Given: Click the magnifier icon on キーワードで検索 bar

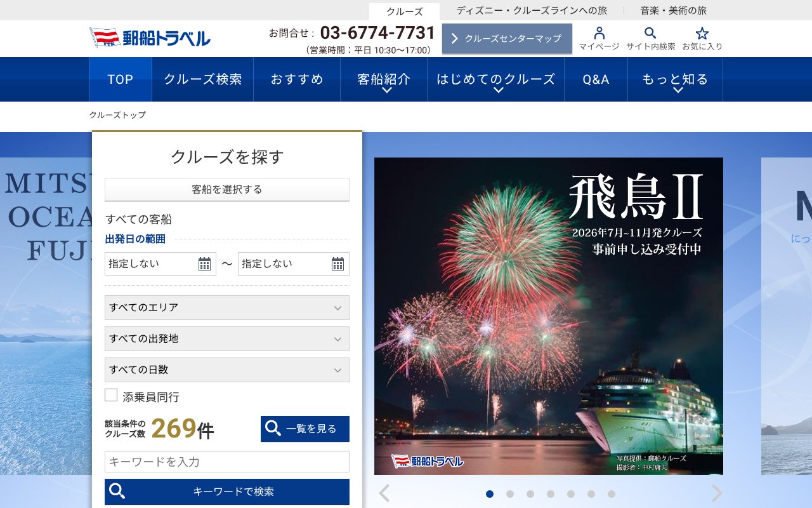Looking at the screenshot, I should tap(117, 491).
